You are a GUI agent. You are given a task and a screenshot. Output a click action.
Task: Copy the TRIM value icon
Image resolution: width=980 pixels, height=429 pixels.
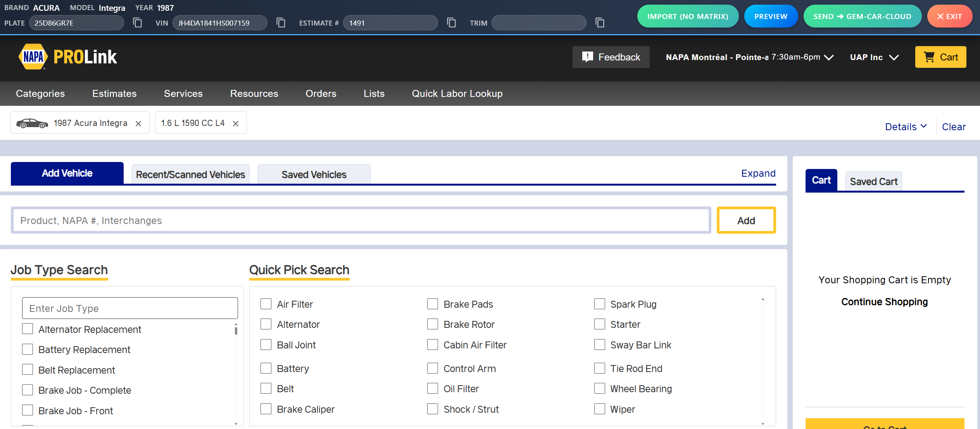pos(600,23)
